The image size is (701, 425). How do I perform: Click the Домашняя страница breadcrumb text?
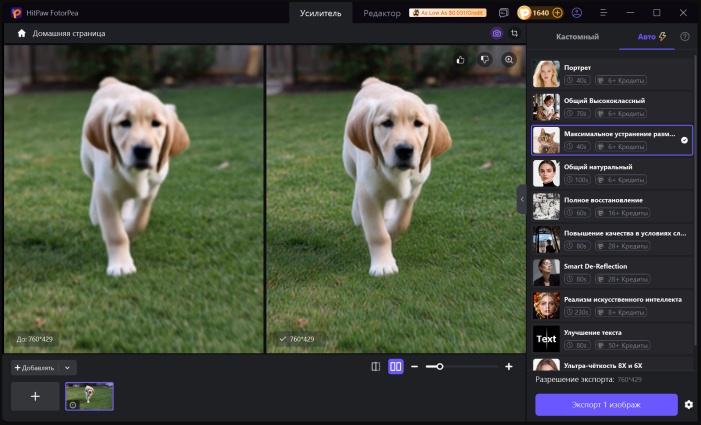pos(69,34)
